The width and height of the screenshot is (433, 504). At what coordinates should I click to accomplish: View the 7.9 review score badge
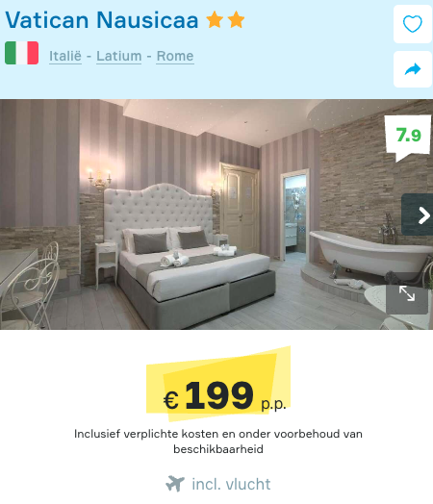click(x=408, y=138)
